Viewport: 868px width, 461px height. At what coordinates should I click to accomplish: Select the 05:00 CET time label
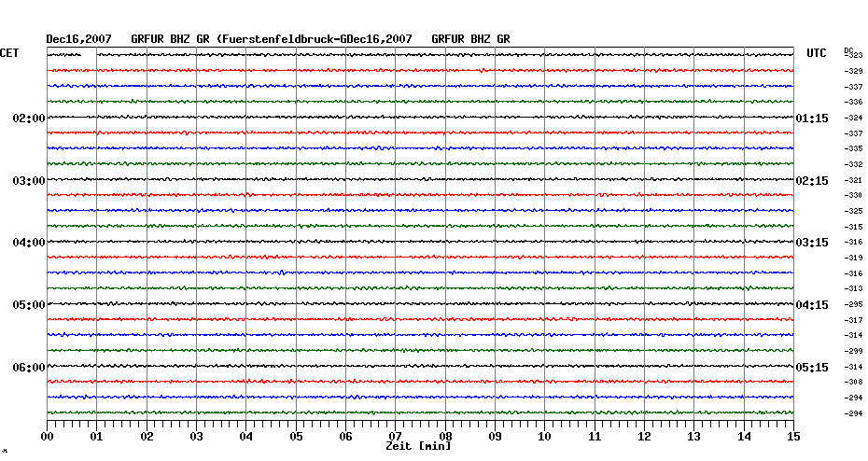coord(29,305)
